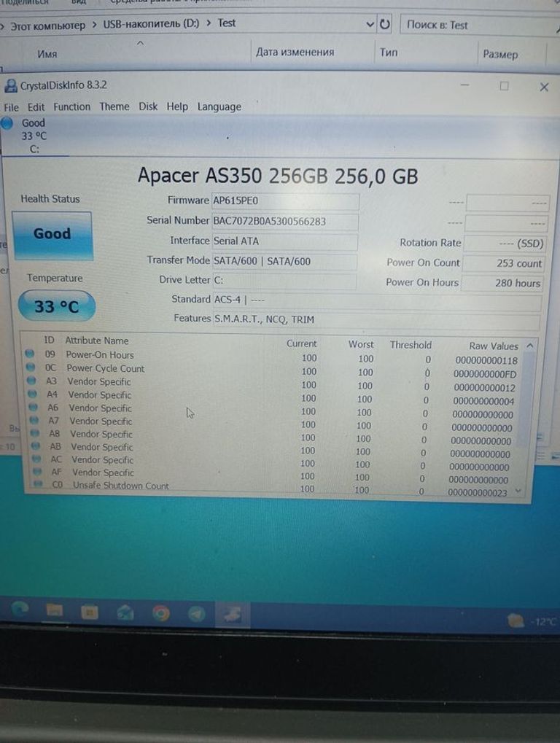Viewport: 560px width, 743px height.
Task: Open Telegram from the taskbar
Action: (197, 614)
